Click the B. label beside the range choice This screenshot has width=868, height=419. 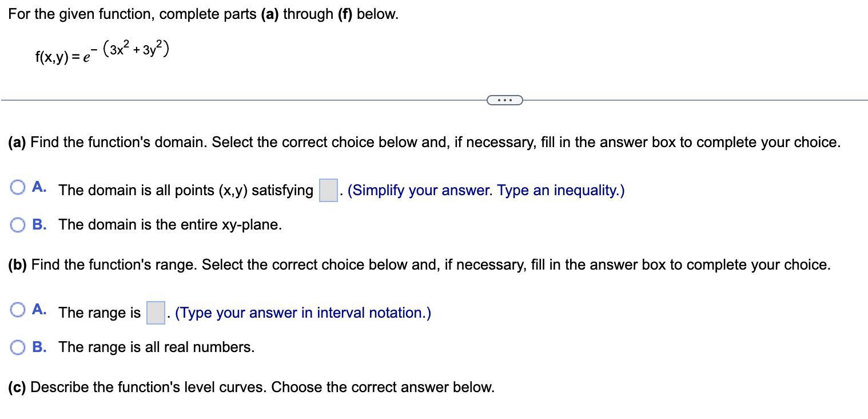[x=39, y=347]
